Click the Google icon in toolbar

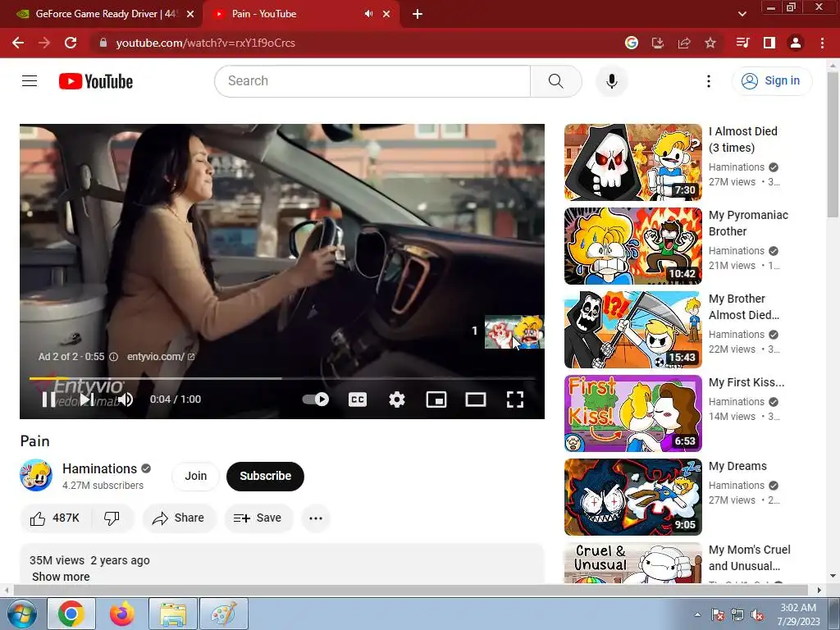632,43
